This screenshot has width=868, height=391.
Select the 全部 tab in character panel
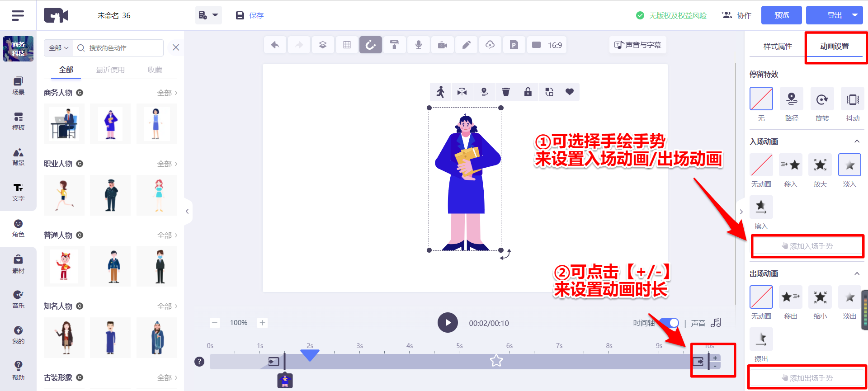(66, 70)
